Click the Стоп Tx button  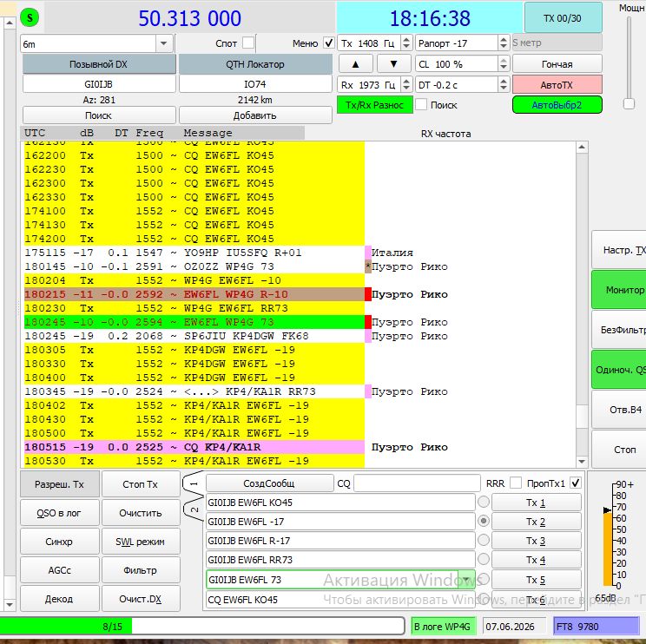[x=141, y=484]
